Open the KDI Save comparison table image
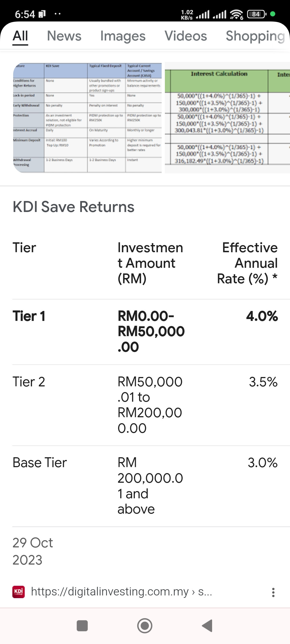This screenshot has width=290, height=644. click(x=87, y=118)
